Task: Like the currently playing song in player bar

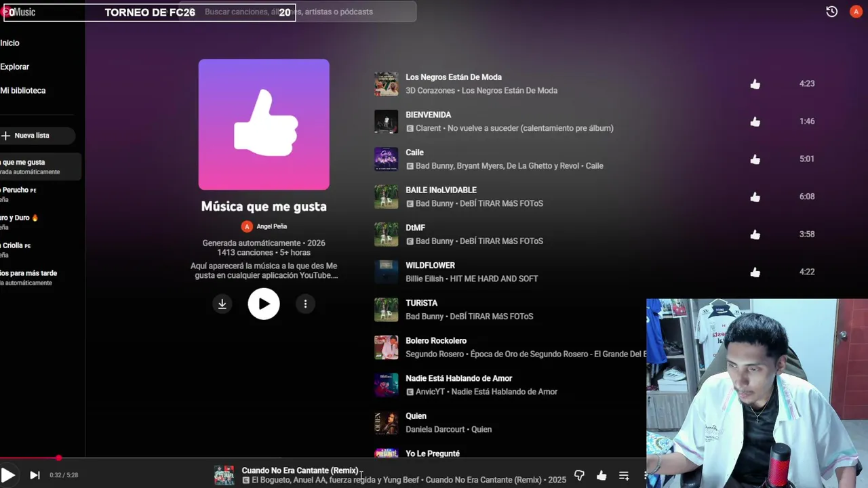Action: [601, 475]
